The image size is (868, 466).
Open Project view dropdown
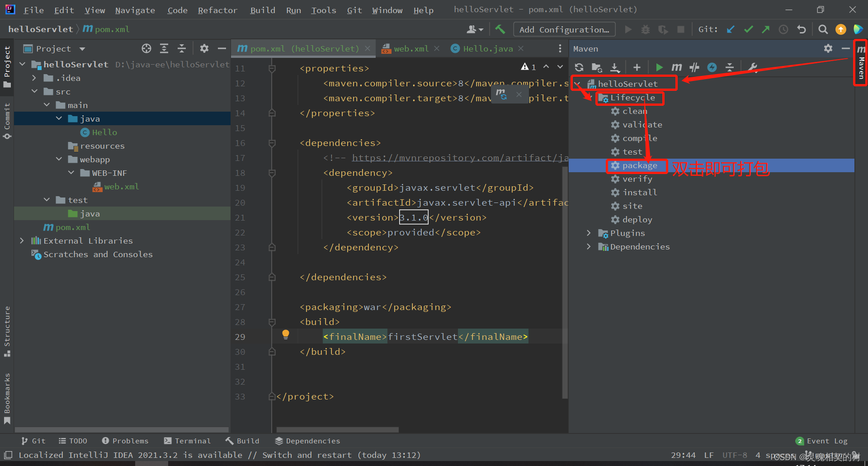pyautogui.click(x=82, y=49)
